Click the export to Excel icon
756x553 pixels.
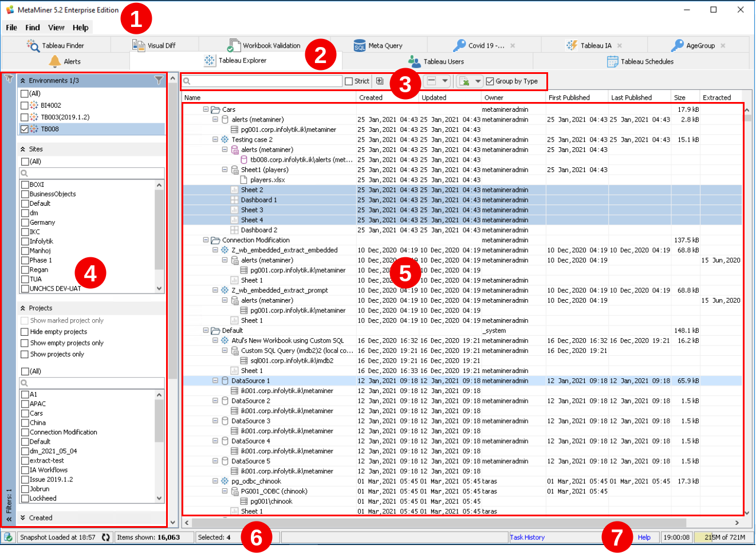point(465,81)
